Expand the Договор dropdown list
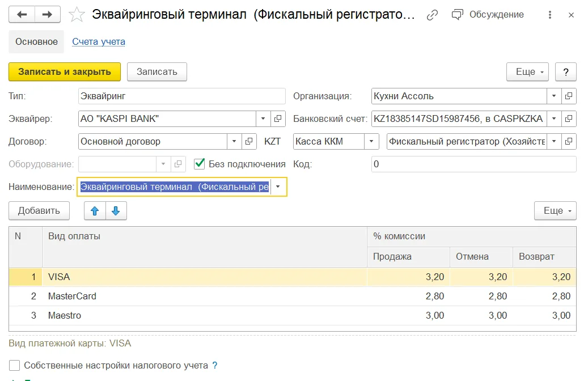This screenshot has width=588, height=381. pos(234,141)
